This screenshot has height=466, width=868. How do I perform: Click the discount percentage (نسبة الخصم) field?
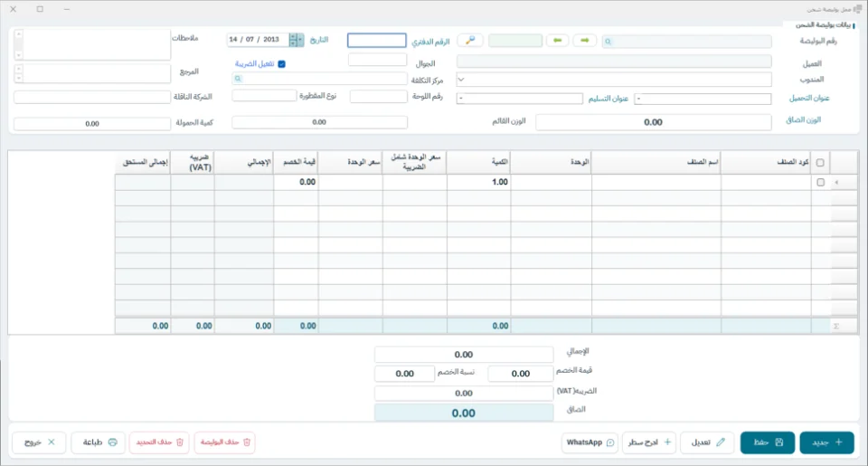(405, 374)
